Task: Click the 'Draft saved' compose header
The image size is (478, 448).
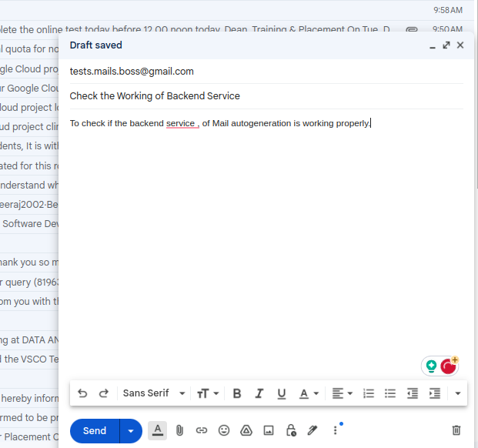Action: point(95,45)
